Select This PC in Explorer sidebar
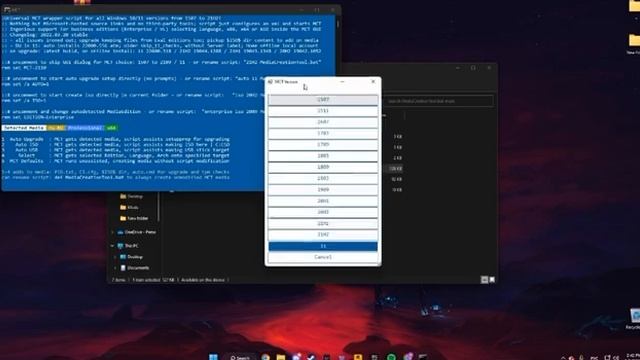This screenshot has height=360, width=640. click(128, 246)
